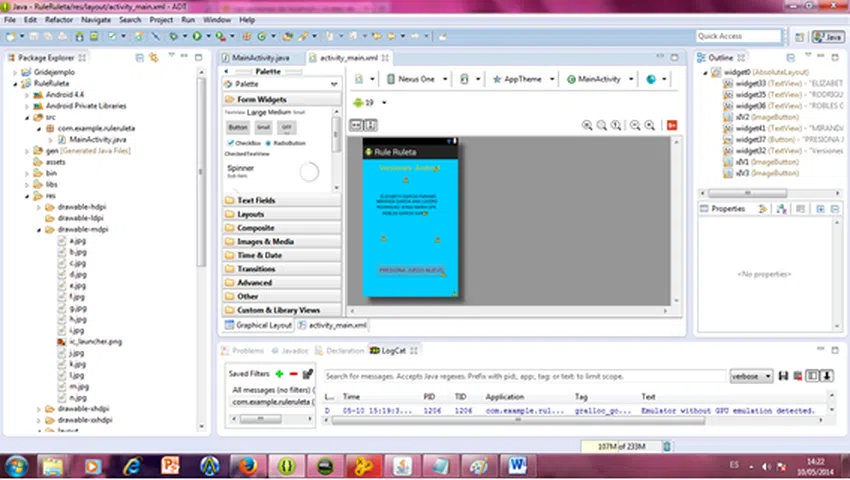Click the Quick Access search field
This screenshot has height=480, width=850.
click(x=738, y=36)
